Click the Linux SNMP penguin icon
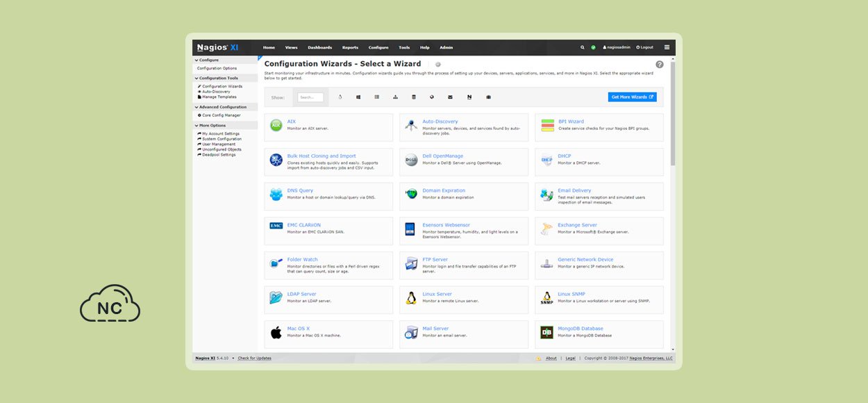The height and width of the screenshot is (403, 868). (547, 298)
